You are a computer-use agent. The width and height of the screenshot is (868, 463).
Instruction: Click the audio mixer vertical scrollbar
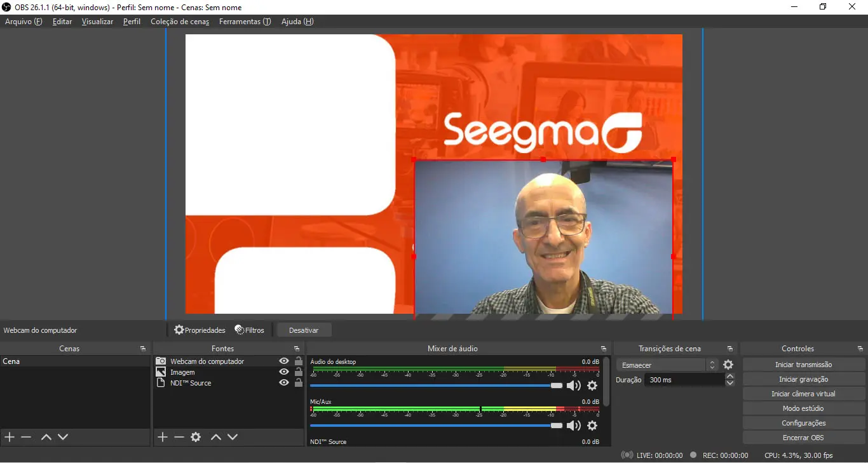[x=606, y=381]
